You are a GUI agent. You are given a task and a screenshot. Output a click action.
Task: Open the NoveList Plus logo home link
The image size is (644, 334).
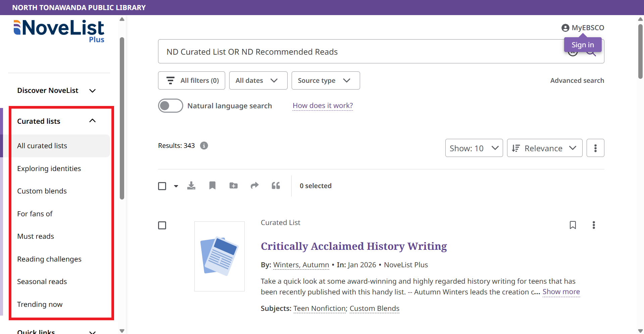point(59,31)
